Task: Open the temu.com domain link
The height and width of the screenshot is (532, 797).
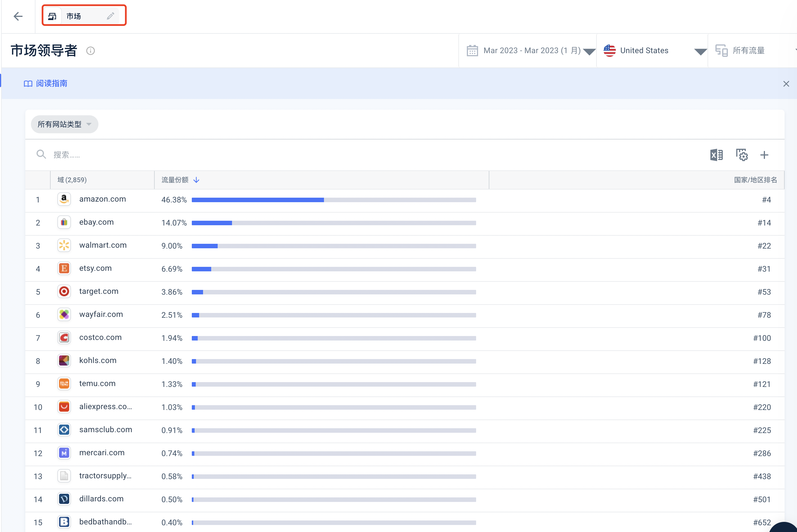Action: 97,384
